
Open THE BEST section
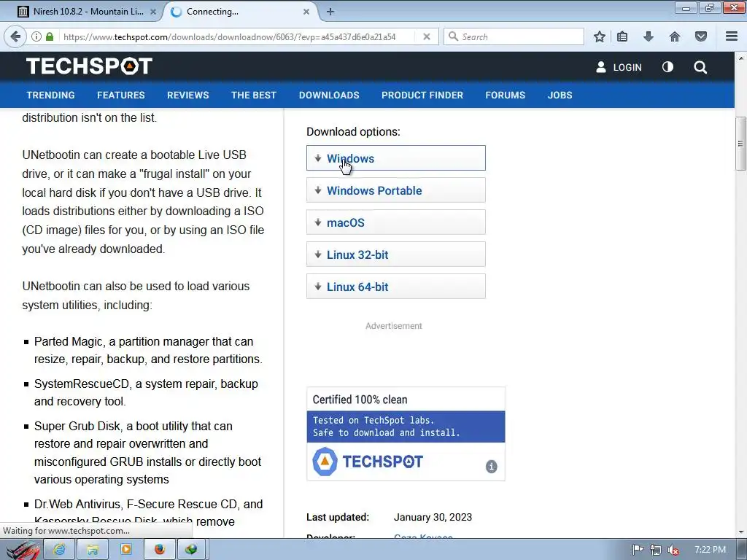tap(254, 96)
